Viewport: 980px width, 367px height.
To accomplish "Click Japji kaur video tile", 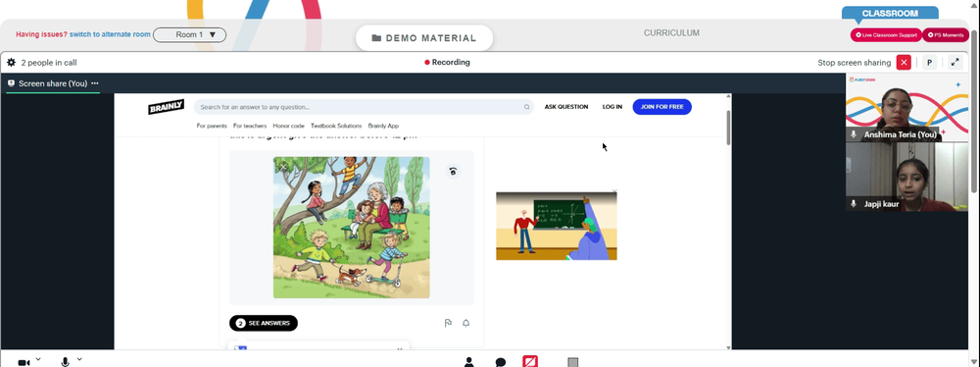I will 906,177.
